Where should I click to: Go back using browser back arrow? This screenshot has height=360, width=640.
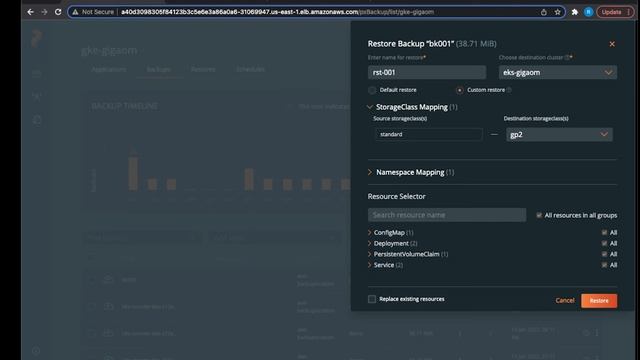(x=30, y=12)
